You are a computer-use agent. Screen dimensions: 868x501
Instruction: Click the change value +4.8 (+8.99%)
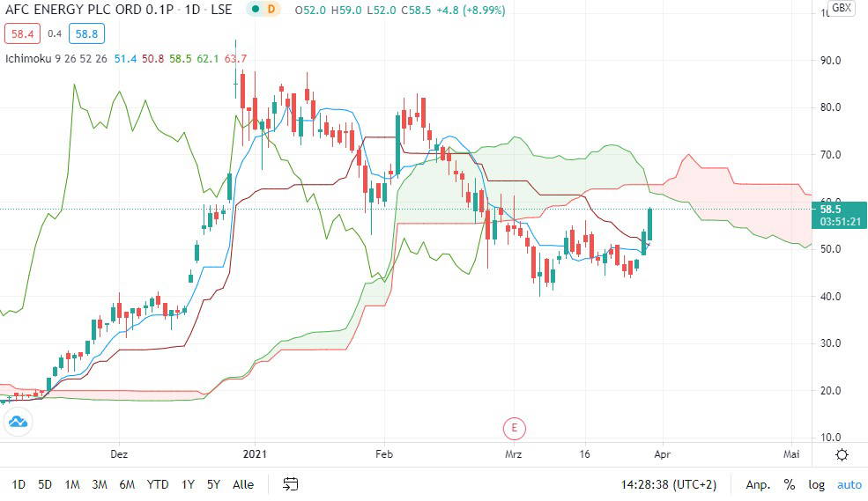(470, 10)
